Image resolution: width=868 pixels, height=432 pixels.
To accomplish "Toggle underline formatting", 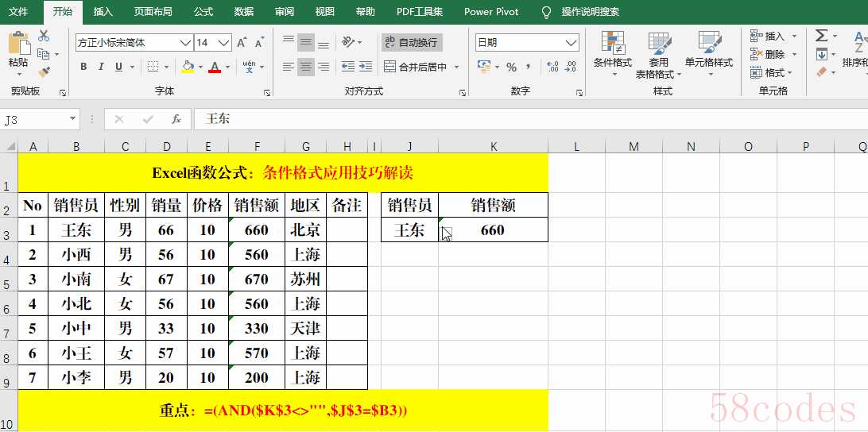I will [x=118, y=67].
